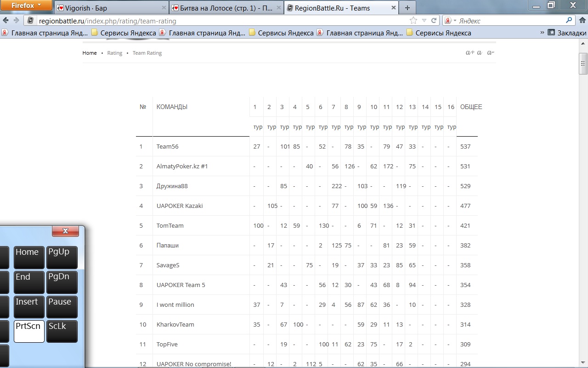Toggle the ScLk key on the on-screen keyboard
Image resolution: width=588 pixels, height=368 pixels.
tap(62, 331)
